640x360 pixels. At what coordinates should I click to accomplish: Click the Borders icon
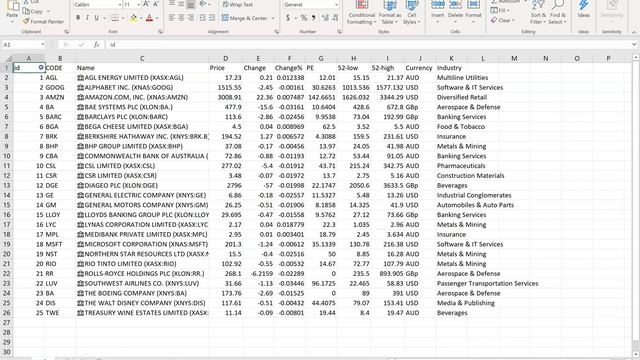click(115, 18)
